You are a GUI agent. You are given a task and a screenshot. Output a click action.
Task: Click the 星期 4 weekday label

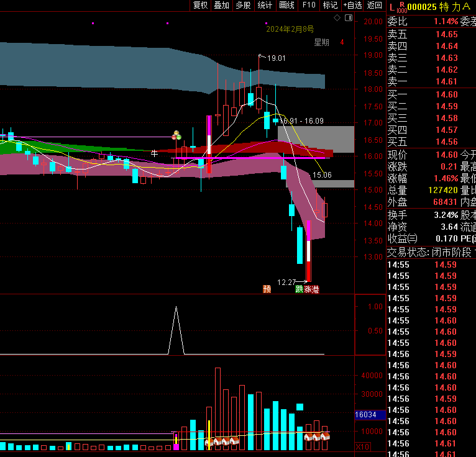pos(329,42)
